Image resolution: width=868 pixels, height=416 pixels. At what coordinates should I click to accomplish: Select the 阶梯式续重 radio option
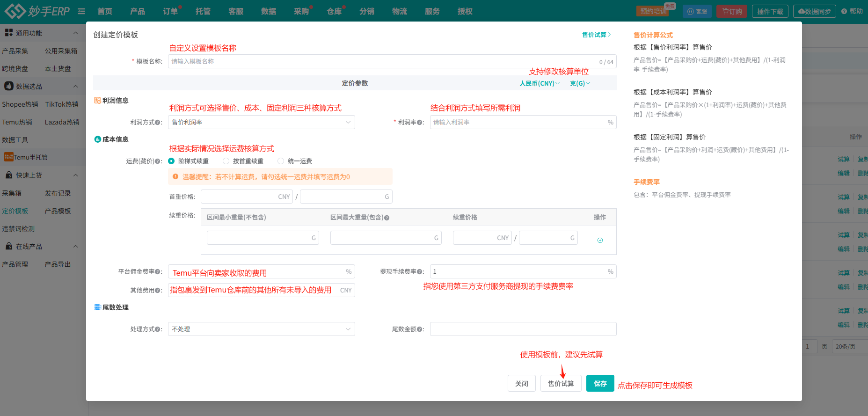pyautogui.click(x=171, y=161)
